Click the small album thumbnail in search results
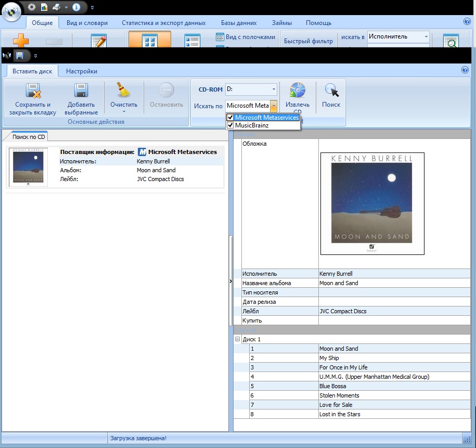 coord(28,167)
